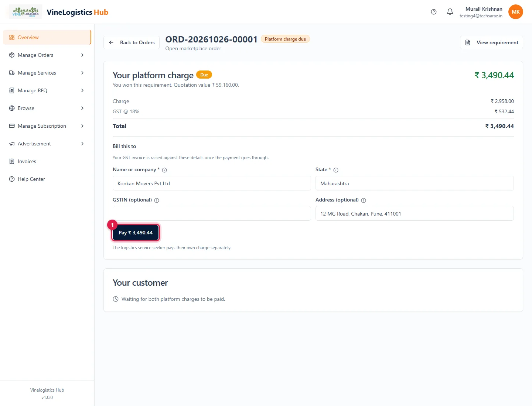Show info tooltip for Address field
The height and width of the screenshot is (406, 532).
[364, 200]
